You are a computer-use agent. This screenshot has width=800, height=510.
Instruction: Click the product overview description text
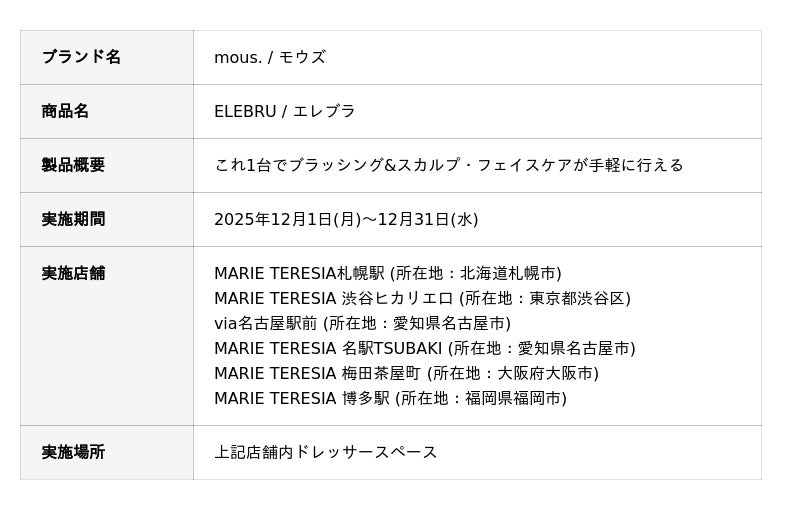tap(449, 165)
